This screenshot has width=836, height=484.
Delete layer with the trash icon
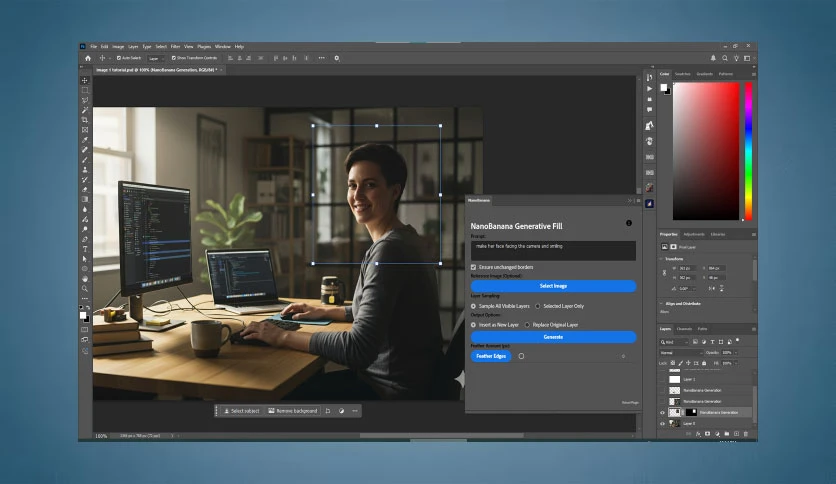click(x=745, y=434)
